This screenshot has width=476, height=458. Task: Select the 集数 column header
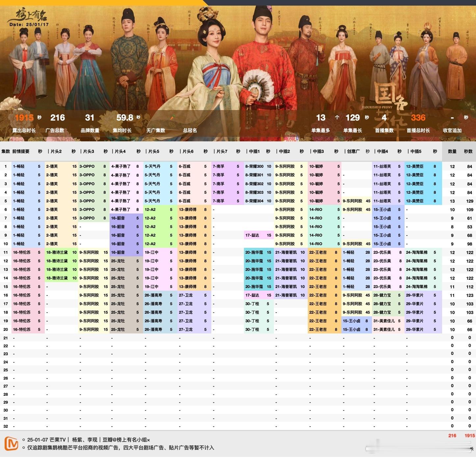coord(6,151)
